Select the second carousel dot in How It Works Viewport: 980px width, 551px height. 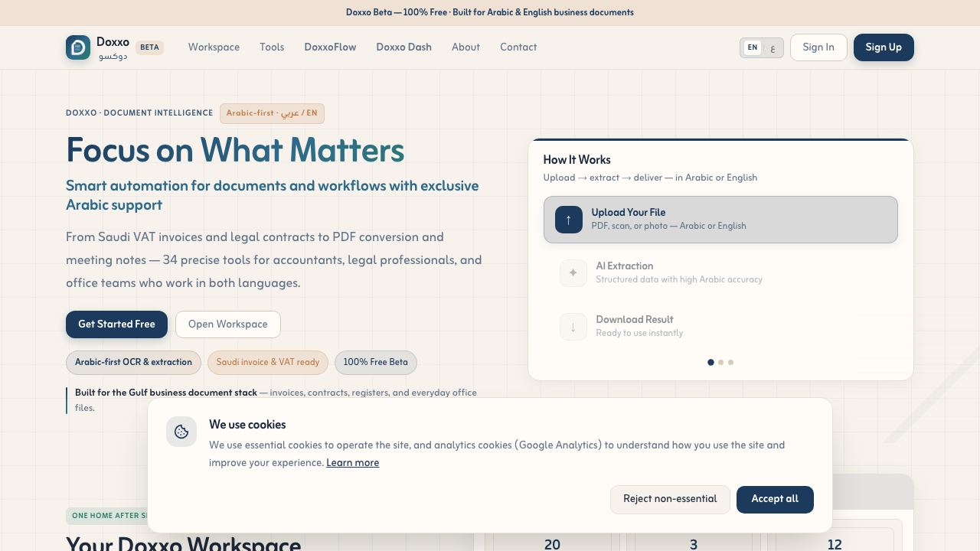(x=720, y=363)
